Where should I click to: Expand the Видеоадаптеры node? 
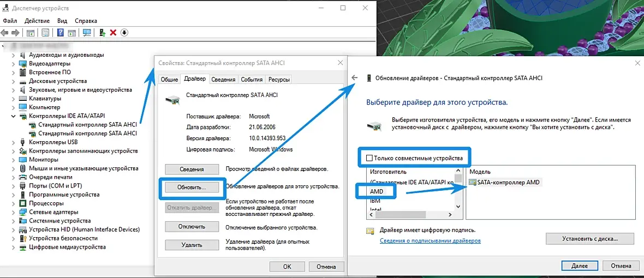pyautogui.click(x=14, y=64)
